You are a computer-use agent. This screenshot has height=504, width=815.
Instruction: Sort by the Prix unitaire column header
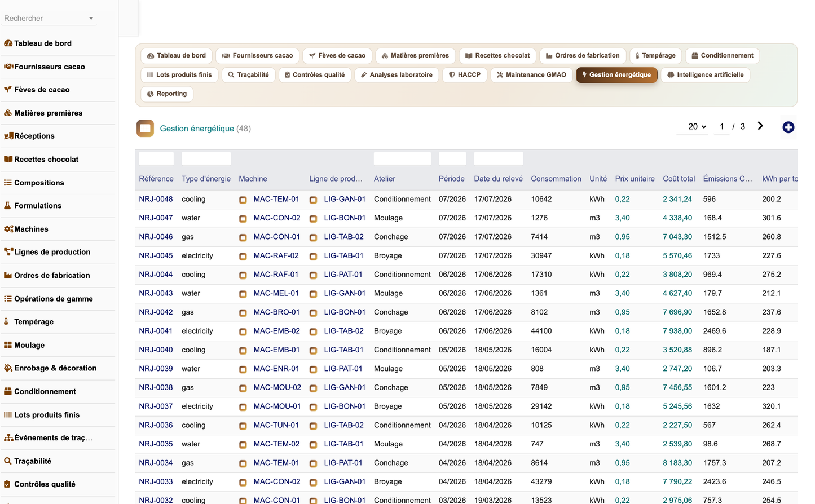coord(635,179)
